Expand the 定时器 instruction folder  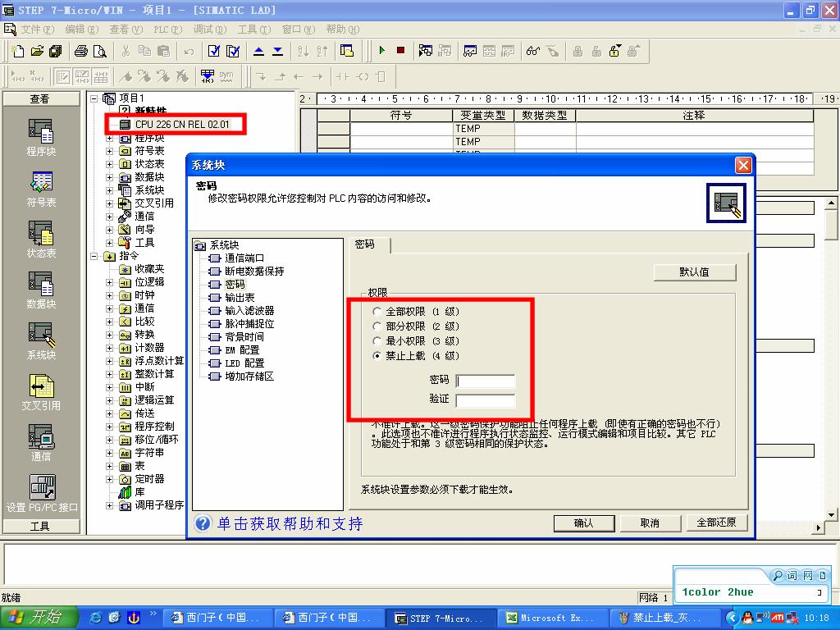pos(109,479)
